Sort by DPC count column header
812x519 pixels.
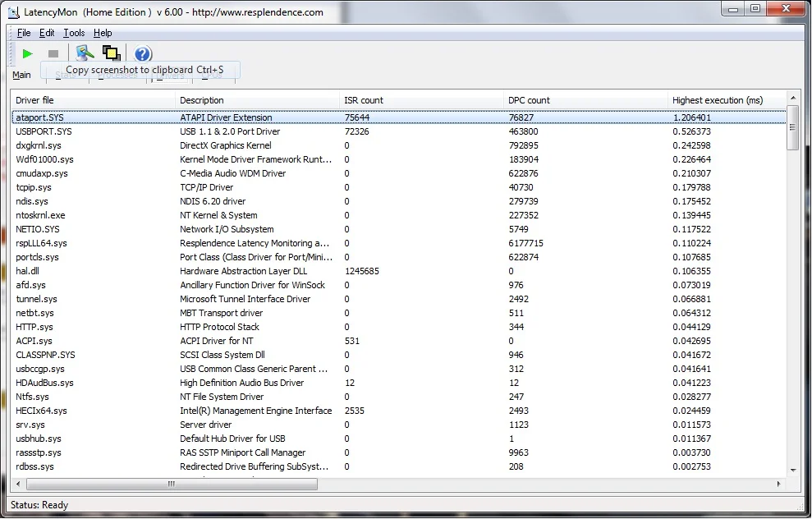585,100
